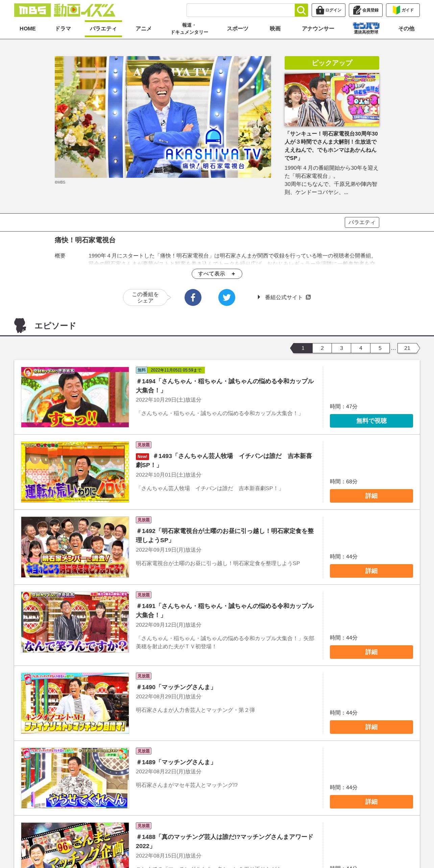Click 詳細 button for episode #1491

[x=371, y=652]
